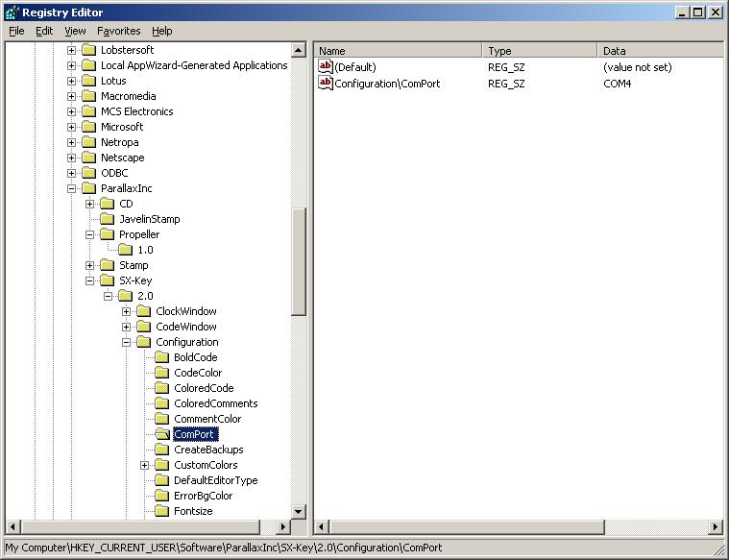Image resolution: width=729 pixels, height=560 pixels.
Task: Collapse the SX-Key key
Action: tap(89, 280)
